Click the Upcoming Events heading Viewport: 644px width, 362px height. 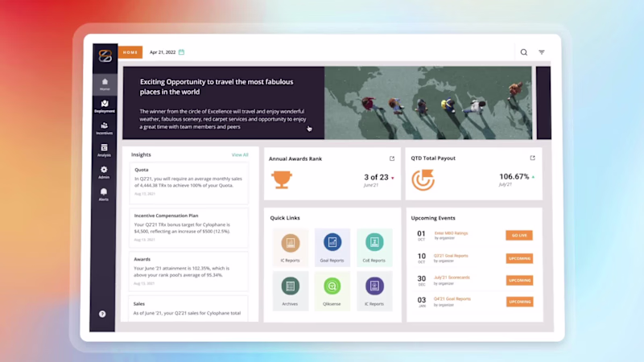coord(433,218)
